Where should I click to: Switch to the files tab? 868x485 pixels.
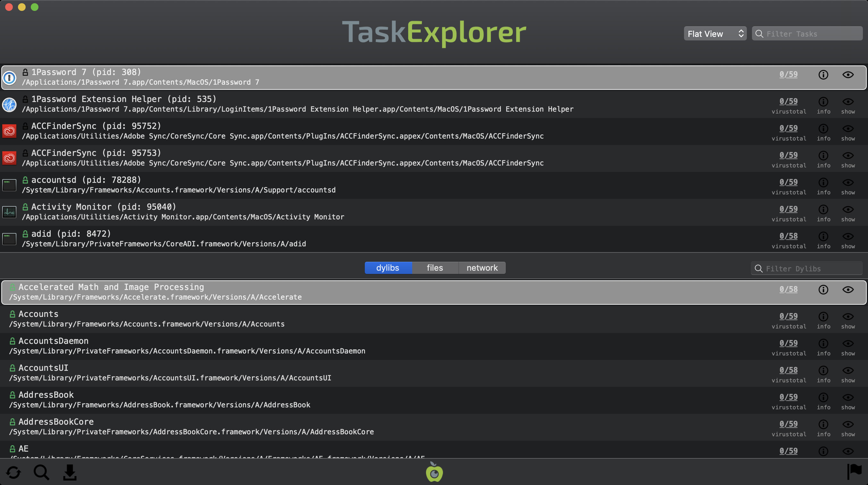[435, 268]
